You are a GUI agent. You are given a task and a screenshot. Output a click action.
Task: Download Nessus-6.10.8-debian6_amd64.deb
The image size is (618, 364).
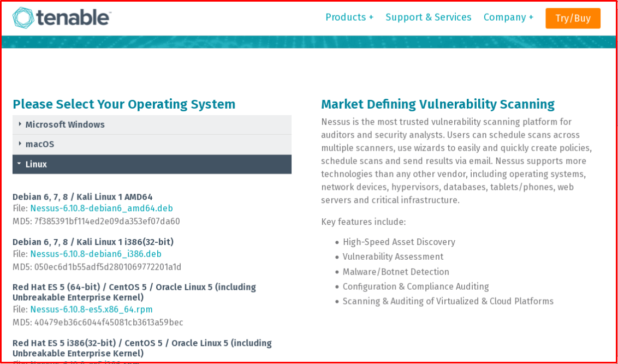pos(102,208)
